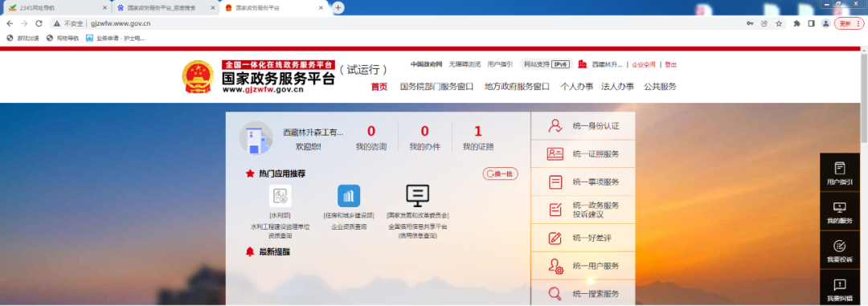Open 个人办事 navigation item
Screen dimensions: 868x306
[x=577, y=86]
